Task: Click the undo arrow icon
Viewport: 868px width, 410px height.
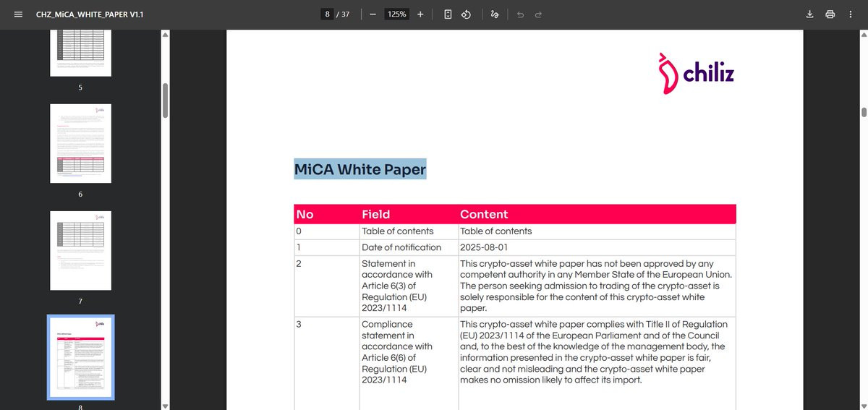Action: (x=520, y=14)
